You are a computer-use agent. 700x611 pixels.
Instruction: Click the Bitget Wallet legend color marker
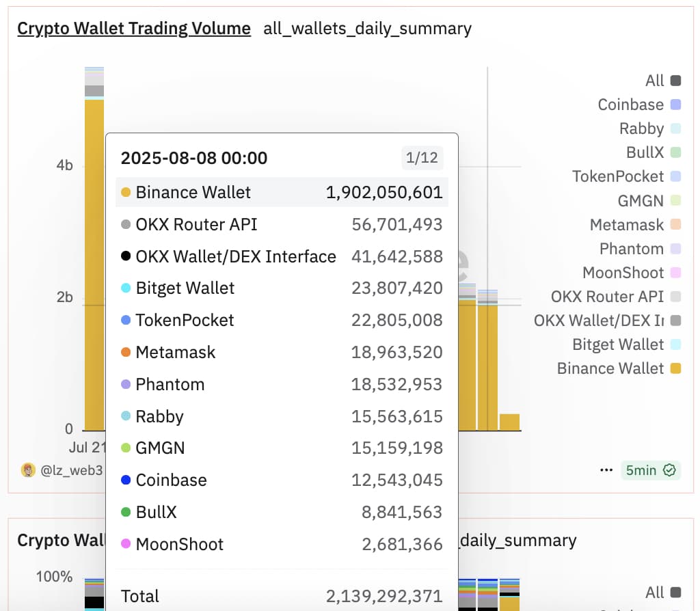(x=675, y=344)
